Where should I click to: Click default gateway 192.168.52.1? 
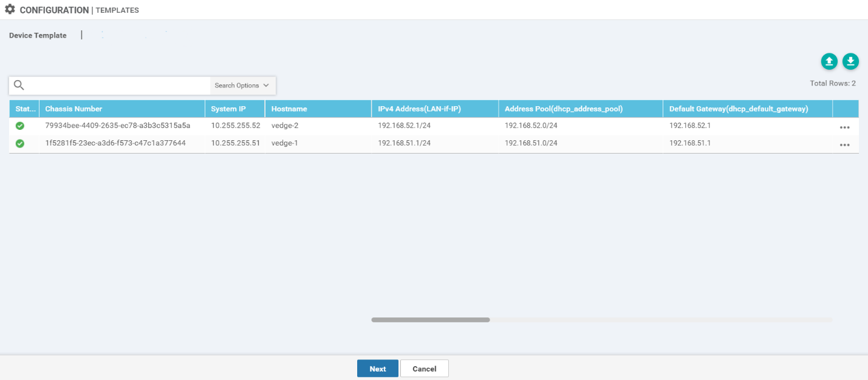coord(690,126)
